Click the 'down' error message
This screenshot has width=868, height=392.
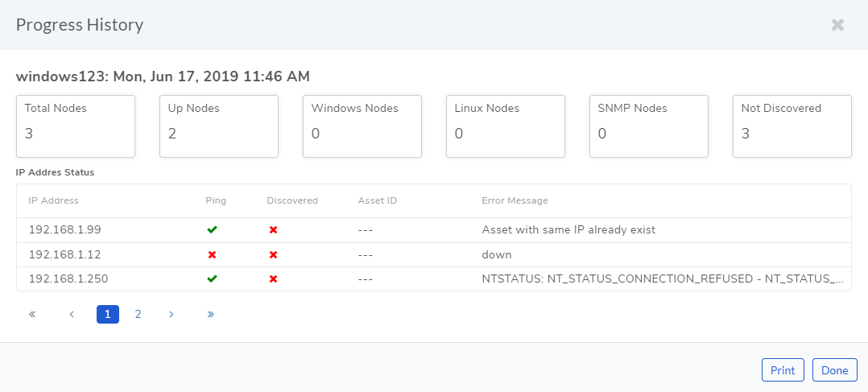[x=497, y=254]
